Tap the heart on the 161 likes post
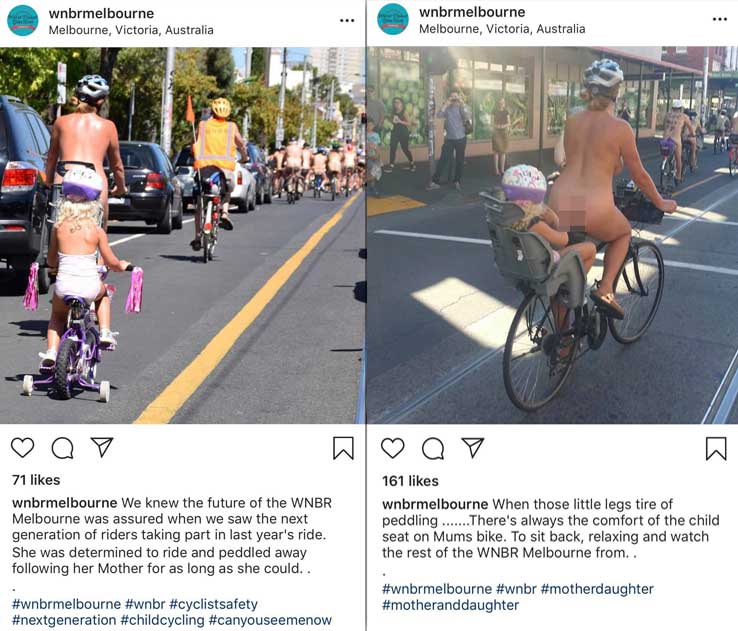 [x=393, y=448]
